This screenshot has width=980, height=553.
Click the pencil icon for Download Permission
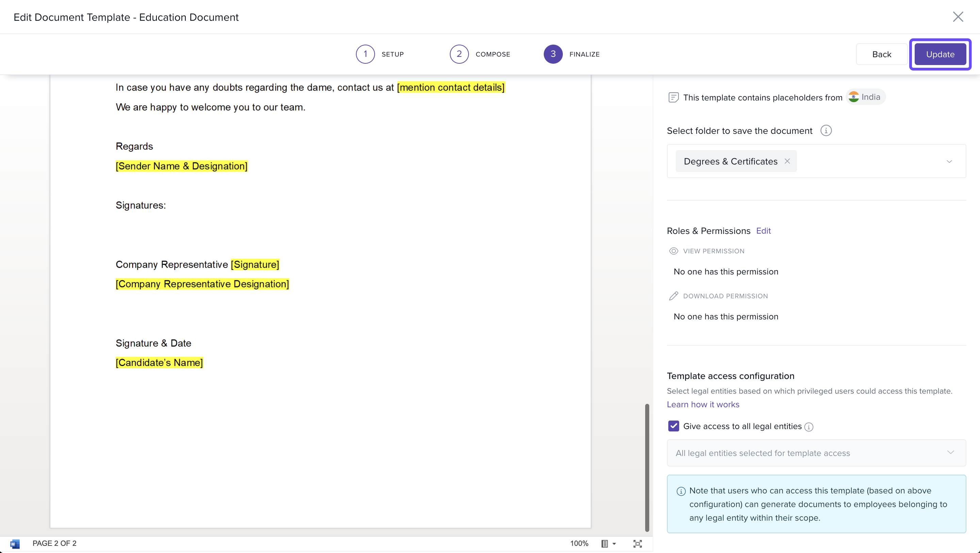673,296
